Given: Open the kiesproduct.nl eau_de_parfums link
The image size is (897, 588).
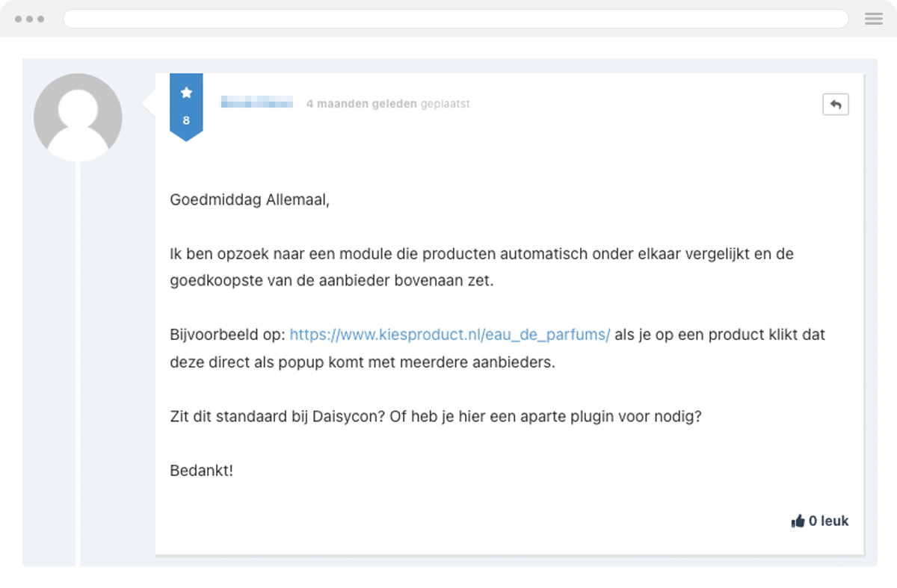Looking at the screenshot, I should [449, 335].
